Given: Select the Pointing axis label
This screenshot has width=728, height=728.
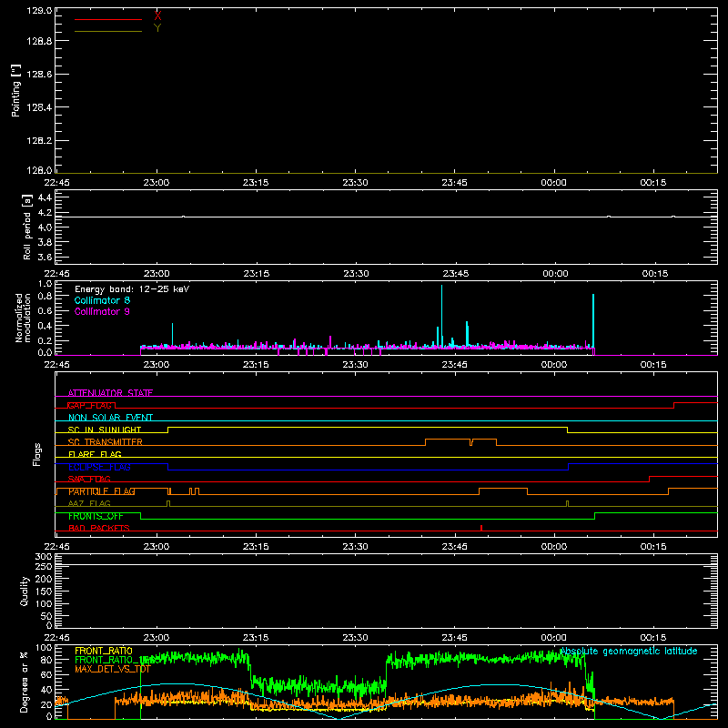Looking at the screenshot, I should [x=15, y=91].
